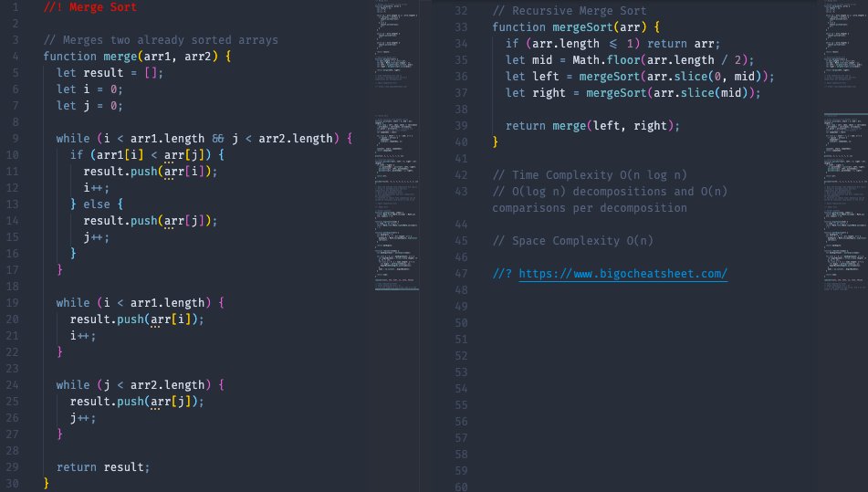Click 'while (i < arr1.length) {' on line 19
868x492 pixels.
coord(140,303)
